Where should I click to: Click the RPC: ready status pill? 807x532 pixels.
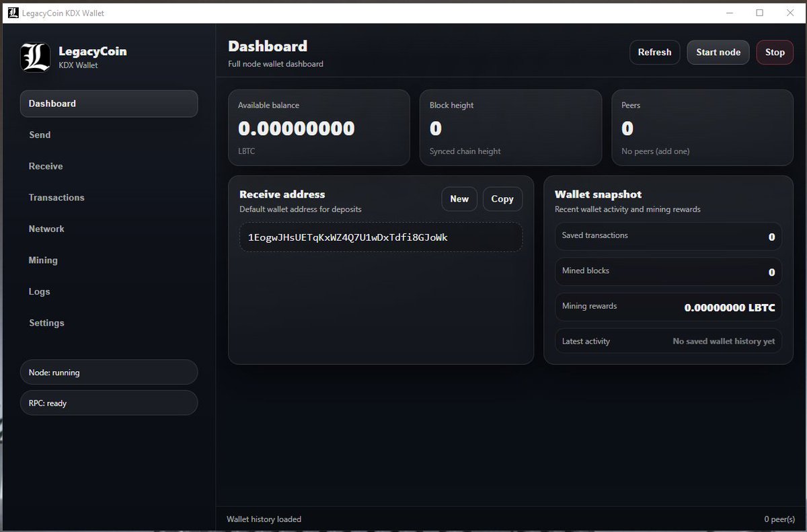(x=109, y=403)
